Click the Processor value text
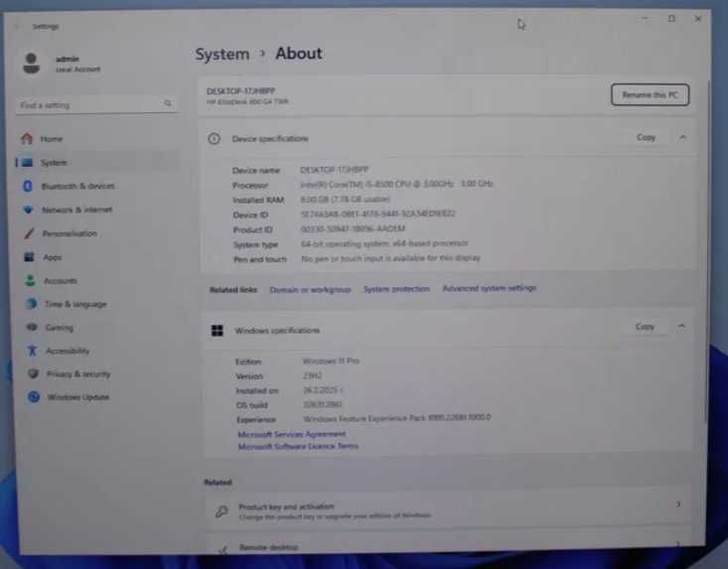This screenshot has height=569, width=728. (x=396, y=185)
